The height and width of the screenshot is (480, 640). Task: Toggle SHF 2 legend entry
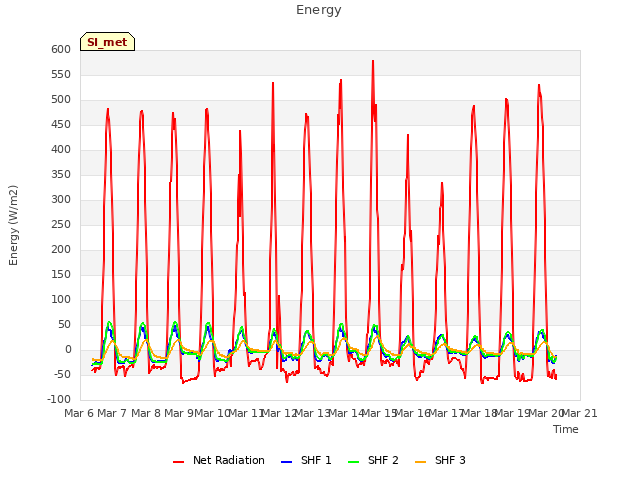pos(373,460)
